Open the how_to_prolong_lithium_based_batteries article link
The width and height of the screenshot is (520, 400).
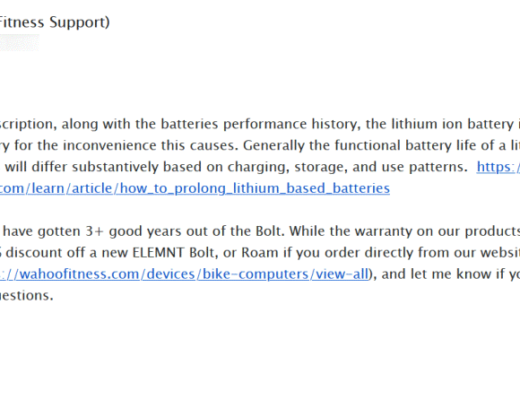[x=195, y=188]
